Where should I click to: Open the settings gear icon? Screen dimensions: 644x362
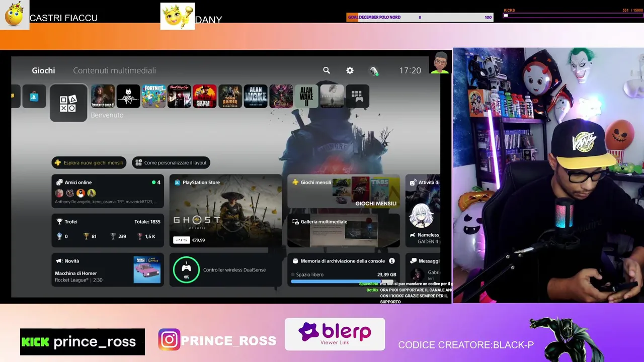pyautogui.click(x=350, y=70)
